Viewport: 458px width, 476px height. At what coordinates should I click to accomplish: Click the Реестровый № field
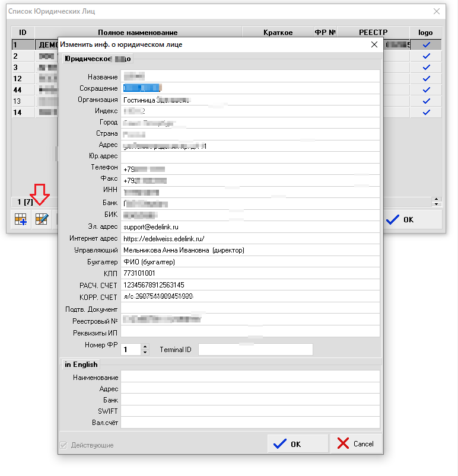point(250,320)
